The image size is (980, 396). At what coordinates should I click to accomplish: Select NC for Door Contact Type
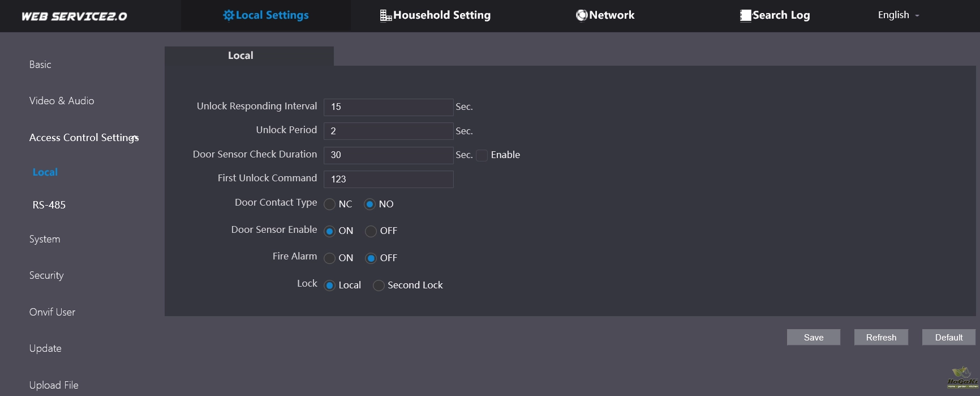[x=330, y=205]
